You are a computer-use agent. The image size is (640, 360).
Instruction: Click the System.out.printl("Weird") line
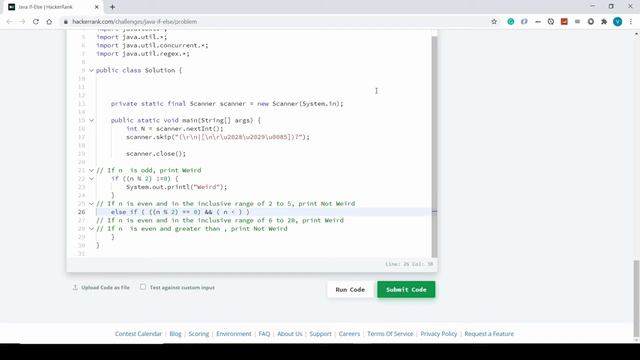(x=176, y=187)
